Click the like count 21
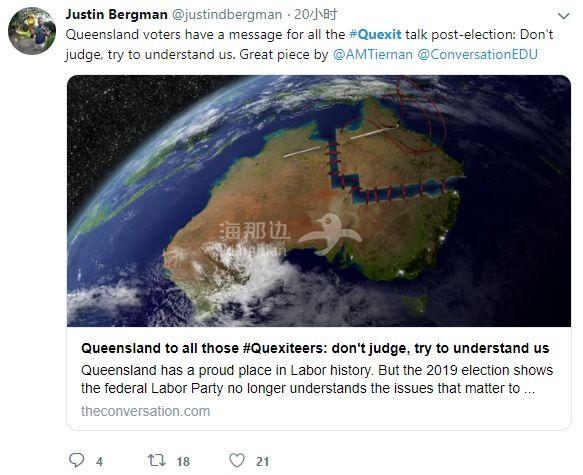 (x=262, y=462)
